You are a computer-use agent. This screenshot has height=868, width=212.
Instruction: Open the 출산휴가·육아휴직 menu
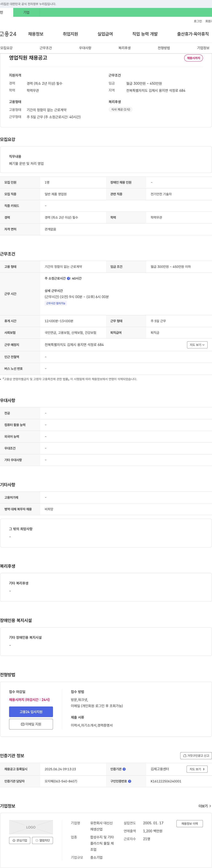coord(193,34)
